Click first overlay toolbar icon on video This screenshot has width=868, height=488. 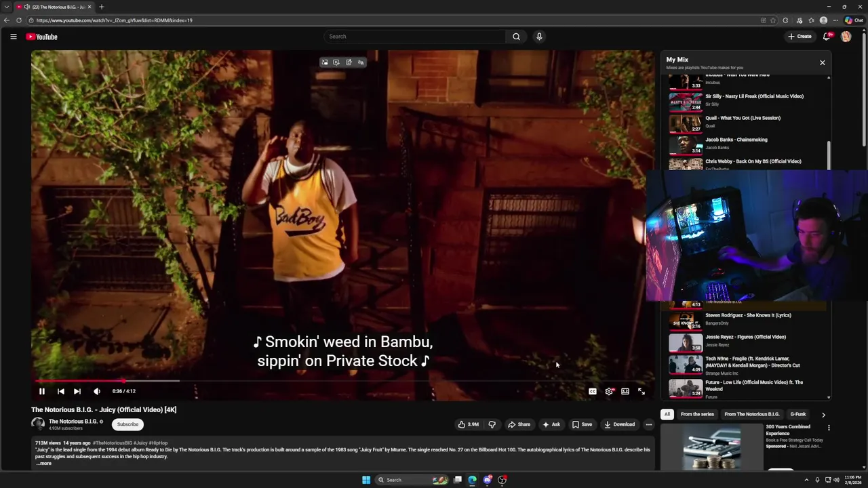[325, 62]
